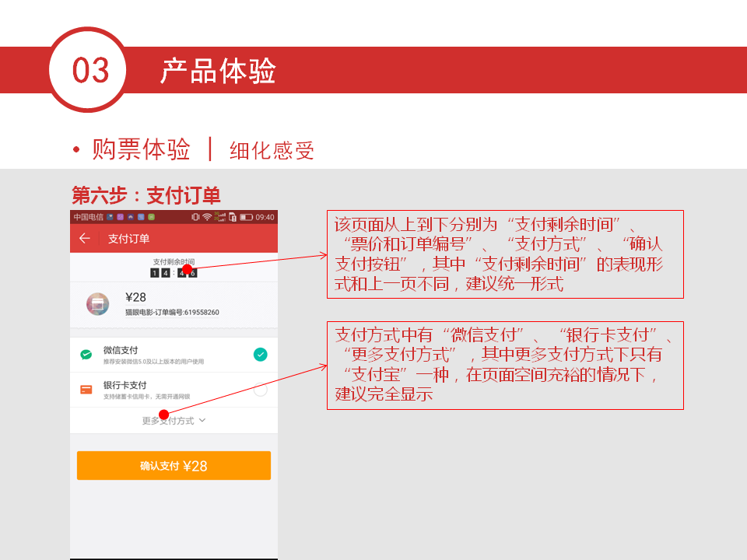The width and height of the screenshot is (747, 560).
Task: Click the 购票体验 subtitle text
Action: pos(142,149)
